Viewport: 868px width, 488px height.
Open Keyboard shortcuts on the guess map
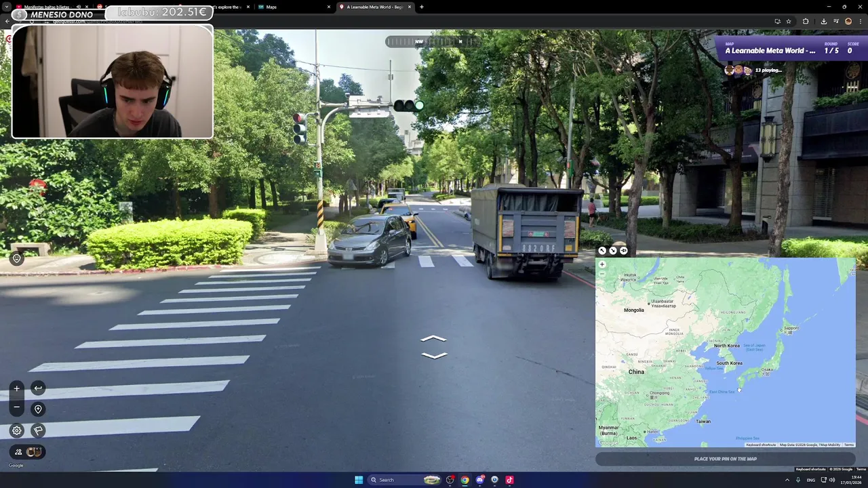761,445
